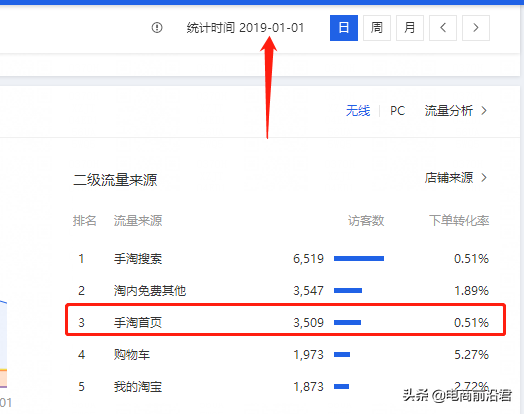Image resolution: width=524 pixels, height=414 pixels.
Task: Click the 排名 column header
Action: click(x=85, y=221)
